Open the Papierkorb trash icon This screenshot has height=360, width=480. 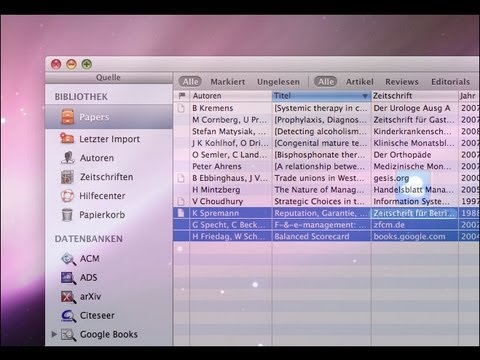[x=67, y=215]
